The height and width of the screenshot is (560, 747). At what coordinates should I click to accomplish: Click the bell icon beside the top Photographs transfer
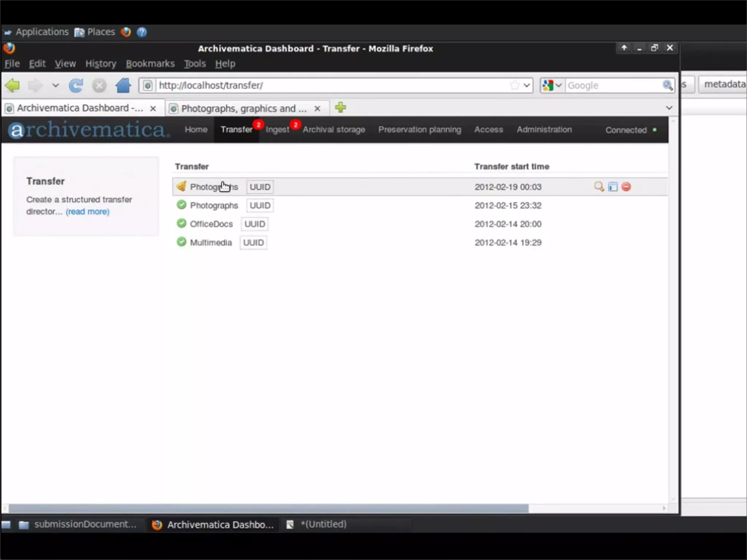[181, 186]
